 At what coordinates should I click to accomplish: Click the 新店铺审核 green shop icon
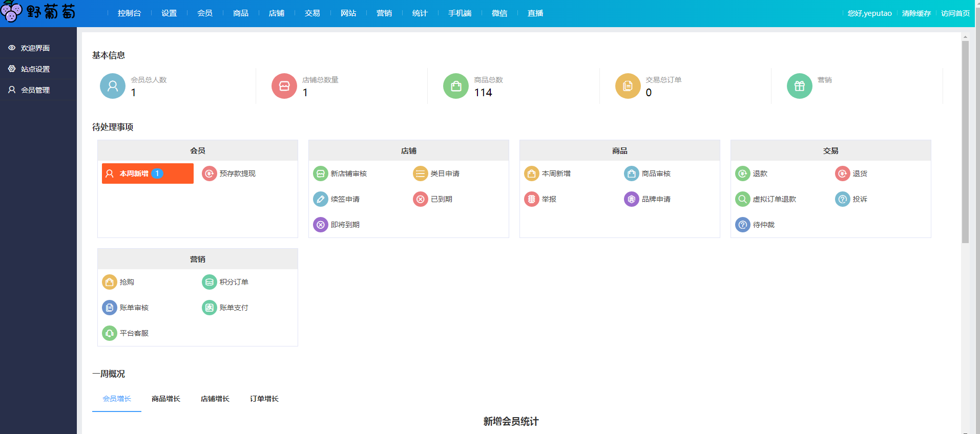tap(320, 174)
